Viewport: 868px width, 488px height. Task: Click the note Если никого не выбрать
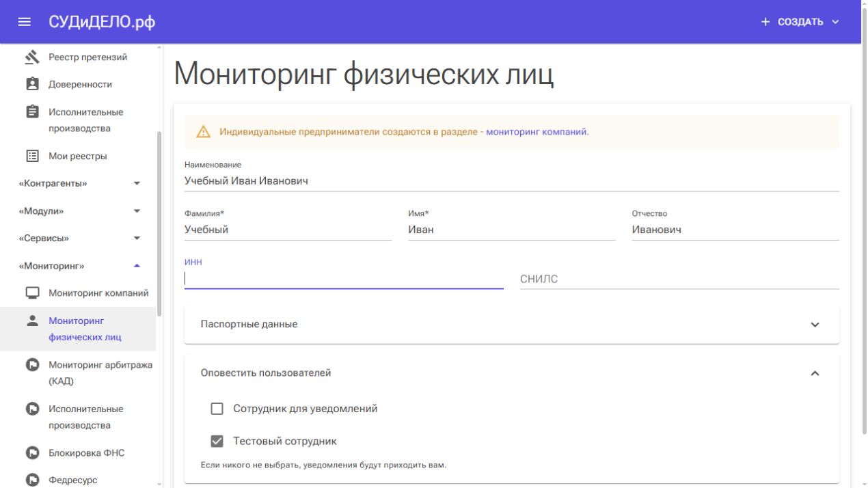click(x=323, y=465)
